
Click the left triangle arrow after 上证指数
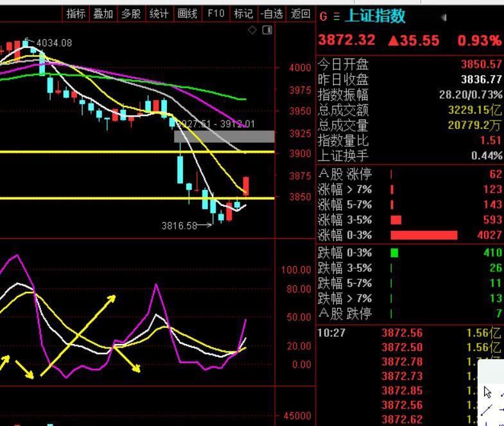pos(444,17)
